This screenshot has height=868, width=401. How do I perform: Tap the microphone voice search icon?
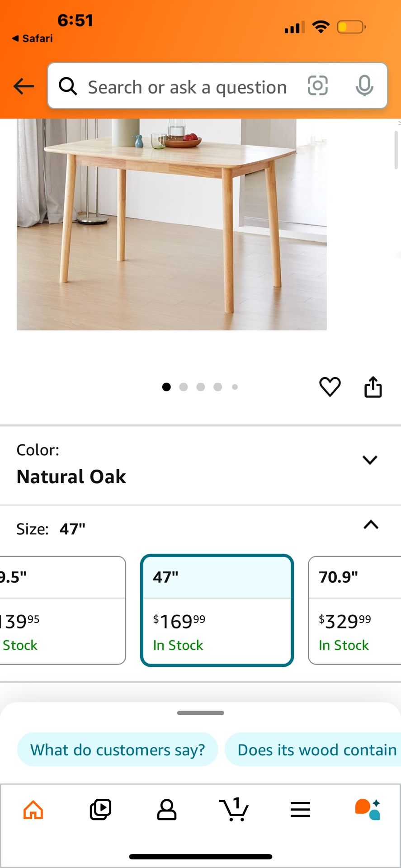[364, 85]
